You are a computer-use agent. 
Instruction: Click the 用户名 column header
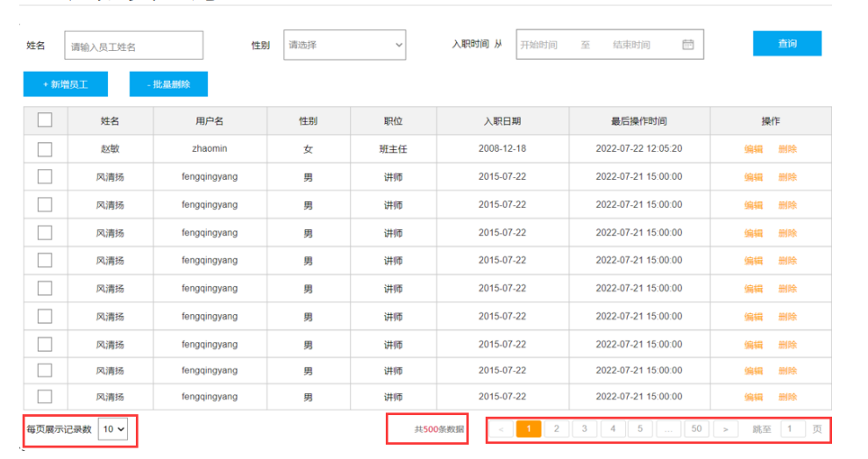[210, 121]
